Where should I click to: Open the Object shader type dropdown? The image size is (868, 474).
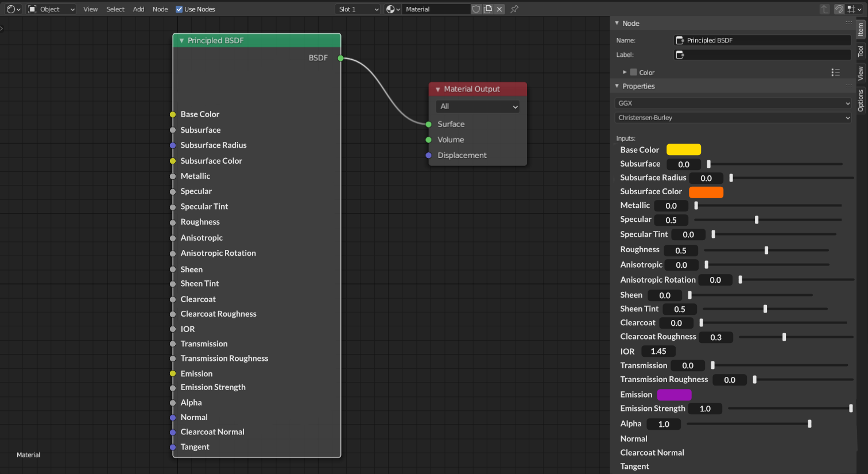point(52,9)
